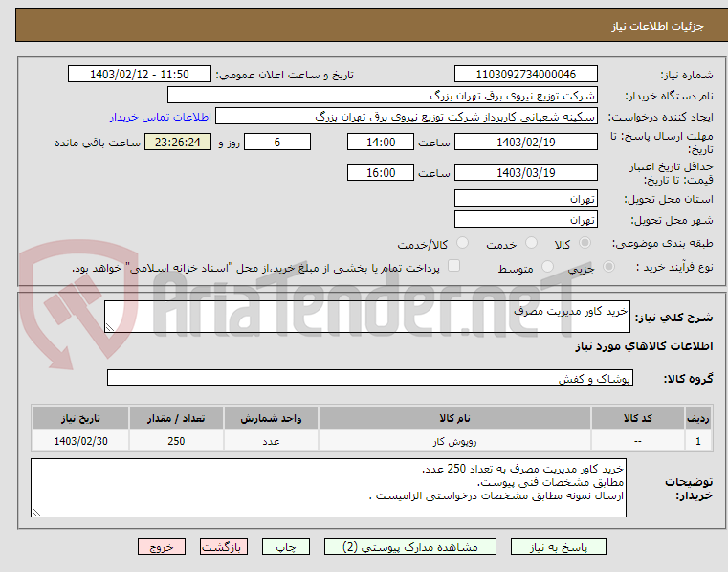
Task: Open مشاهده مدارک پیوستی (2) attachments
Action: point(410,546)
